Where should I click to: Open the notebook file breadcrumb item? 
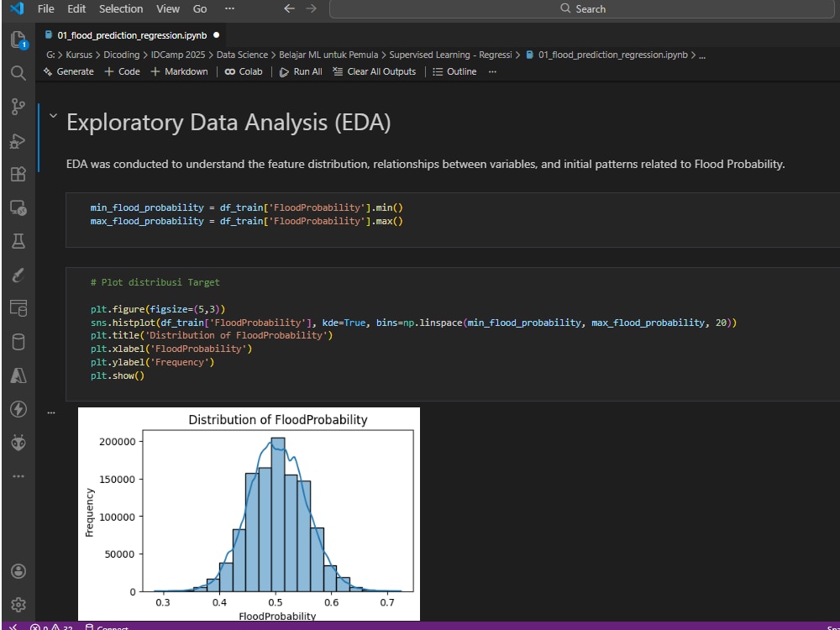(x=607, y=55)
